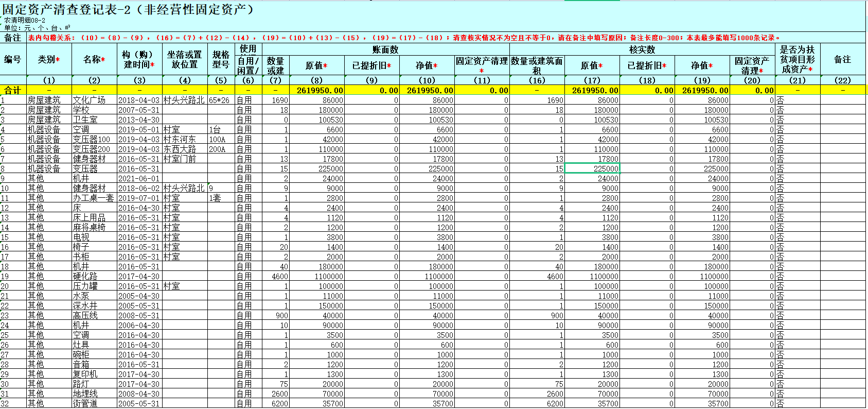Image resolution: width=868 pixels, height=409 pixels.
Task: Select the 深水井 name cell
Action: click(x=94, y=305)
